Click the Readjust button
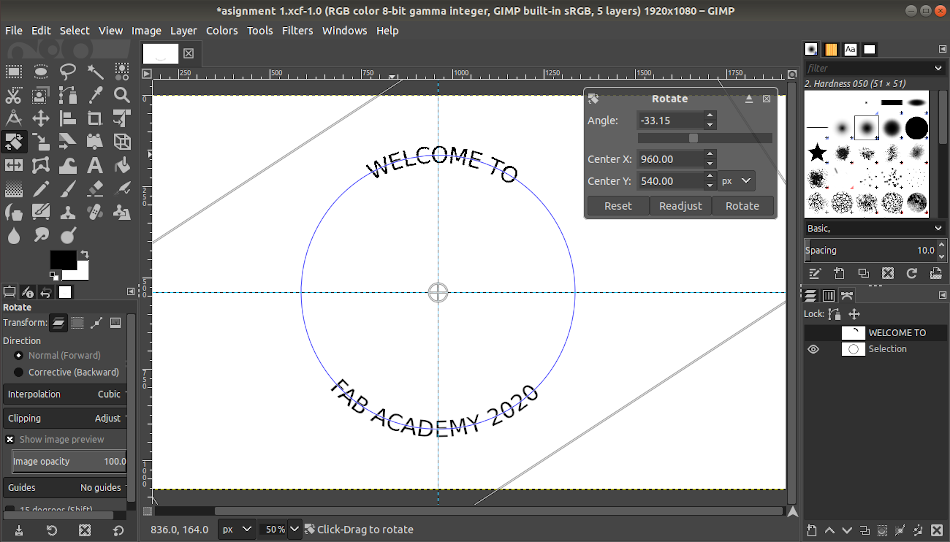The height and width of the screenshot is (542, 950). [x=680, y=206]
